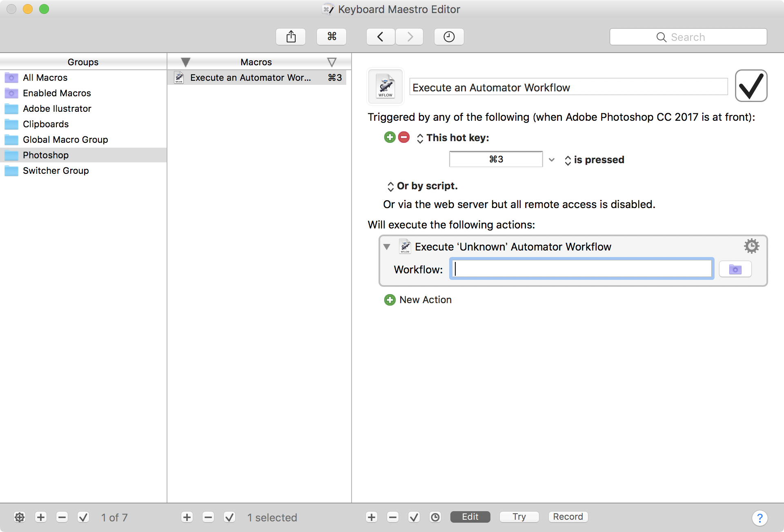Screen dimensions: 784x532
Task: Click the Try button
Action: point(519,516)
